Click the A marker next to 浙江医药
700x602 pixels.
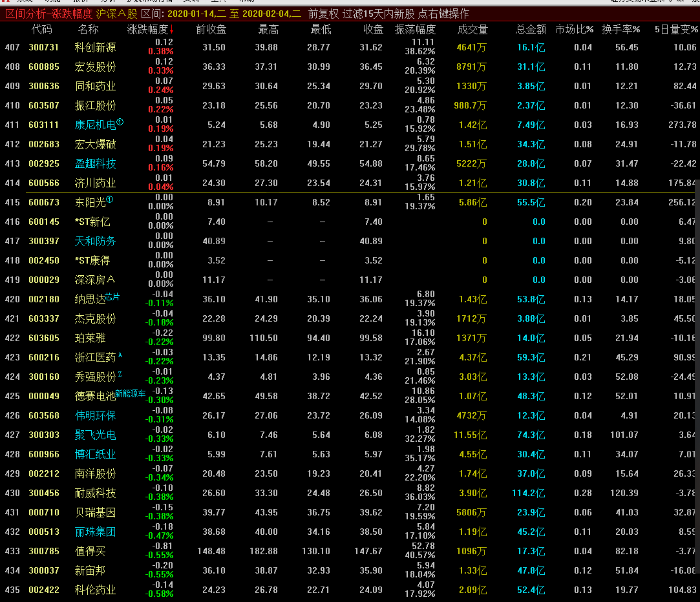pyautogui.click(x=120, y=355)
